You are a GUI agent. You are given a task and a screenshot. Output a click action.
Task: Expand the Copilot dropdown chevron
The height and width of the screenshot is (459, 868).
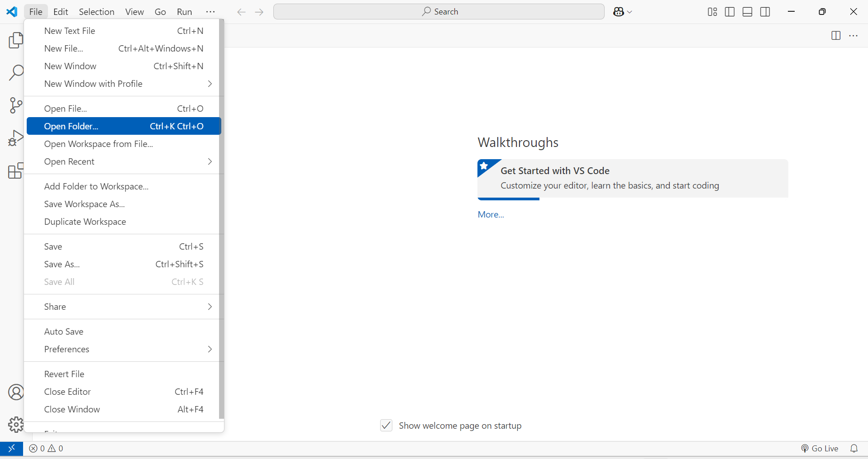click(630, 12)
